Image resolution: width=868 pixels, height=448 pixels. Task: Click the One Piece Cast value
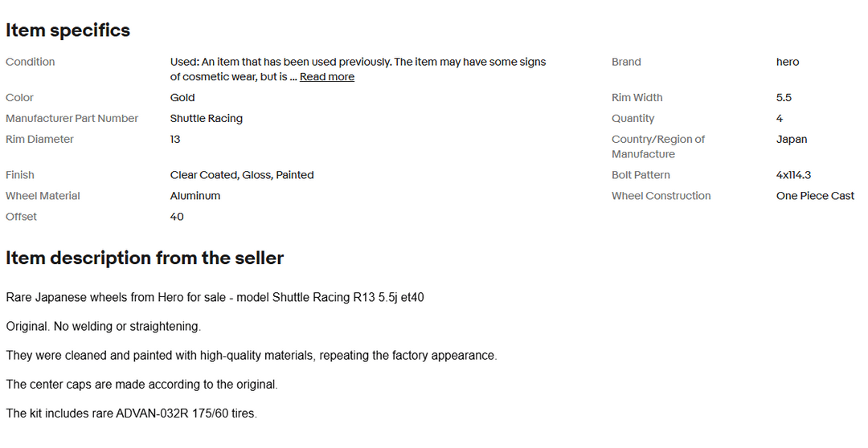pyautogui.click(x=815, y=196)
